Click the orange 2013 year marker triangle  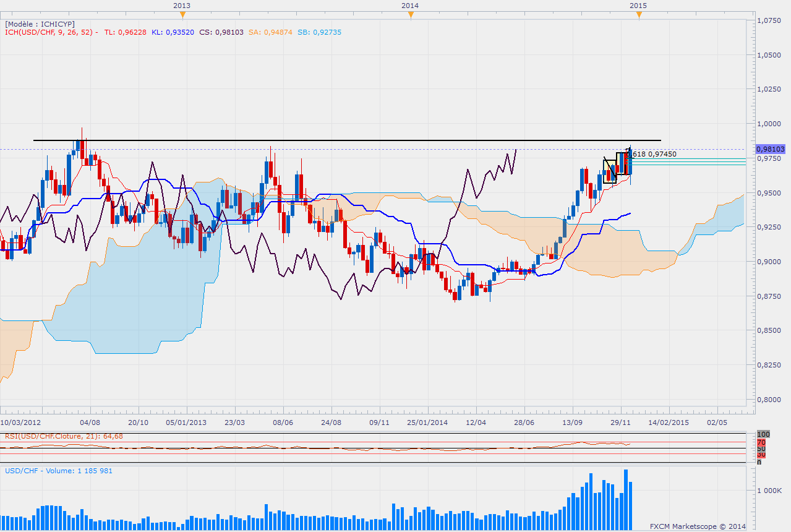(x=181, y=15)
